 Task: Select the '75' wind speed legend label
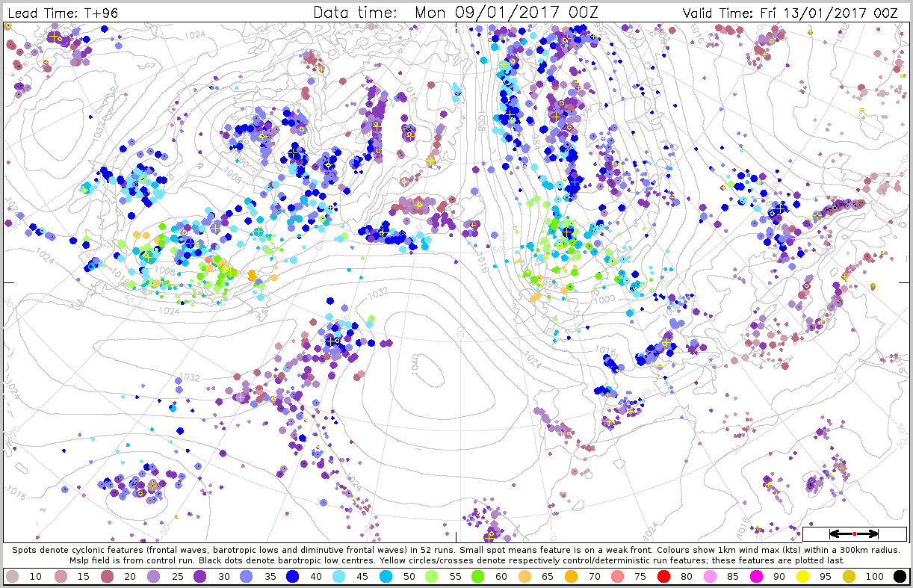pos(640,576)
